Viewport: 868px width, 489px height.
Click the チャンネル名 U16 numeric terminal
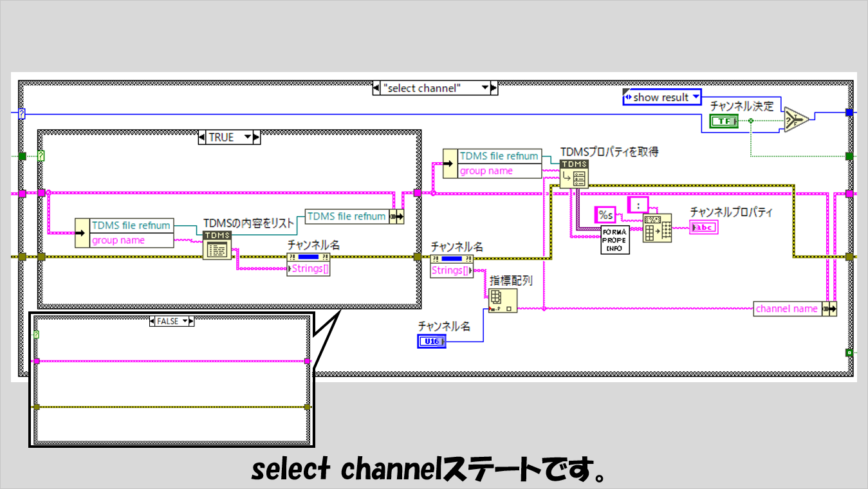(x=431, y=342)
